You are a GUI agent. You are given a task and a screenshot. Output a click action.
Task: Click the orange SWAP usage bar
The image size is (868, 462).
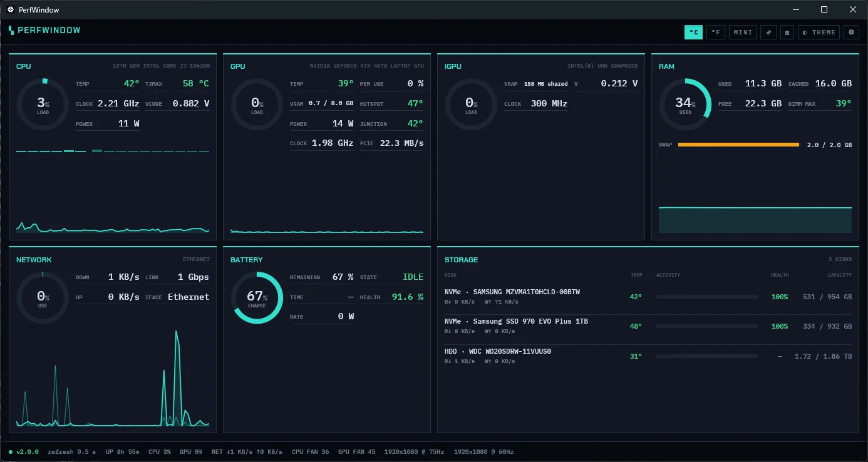(738, 145)
